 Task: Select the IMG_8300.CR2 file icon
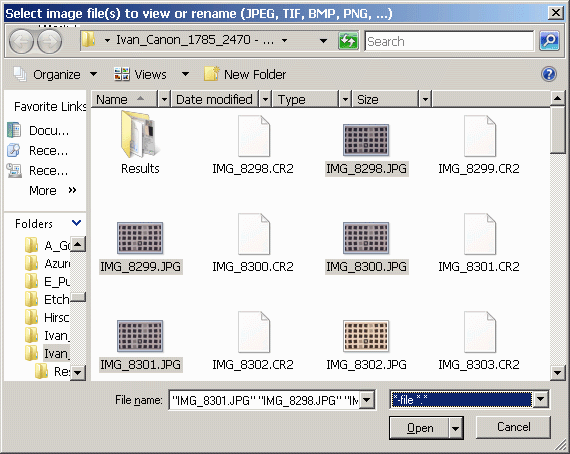click(x=254, y=234)
